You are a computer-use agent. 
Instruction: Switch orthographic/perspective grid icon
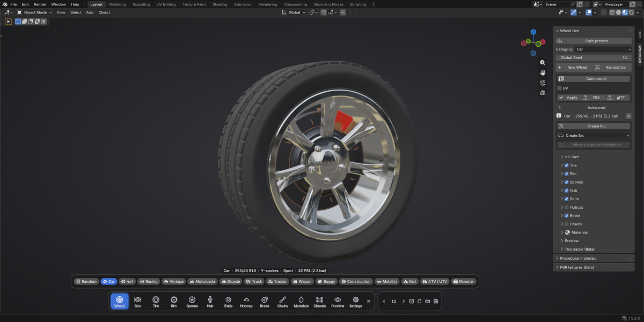coord(543,93)
